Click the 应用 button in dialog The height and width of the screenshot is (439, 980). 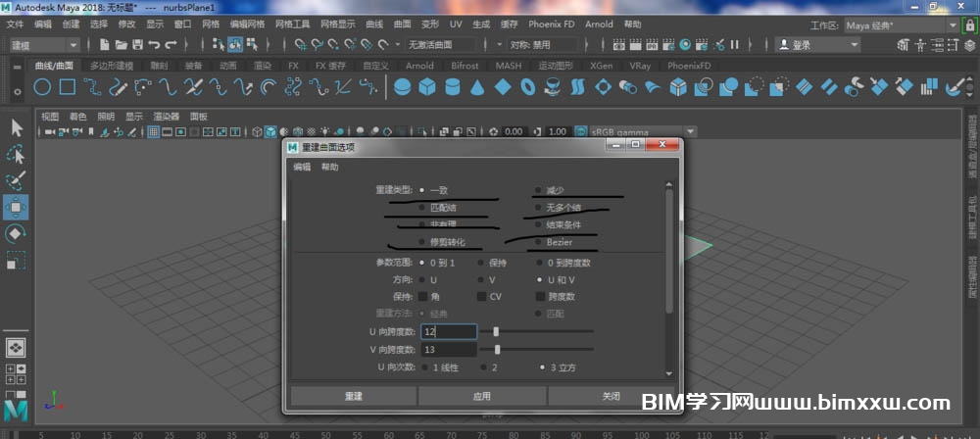click(481, 396)
